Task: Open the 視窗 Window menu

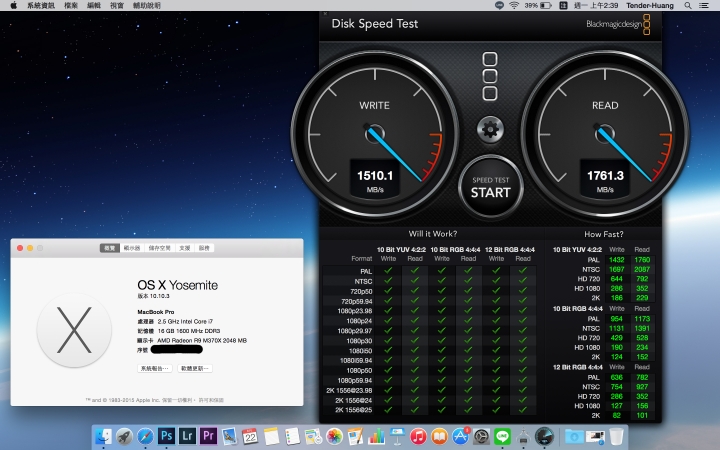Action: coord(117,6)
